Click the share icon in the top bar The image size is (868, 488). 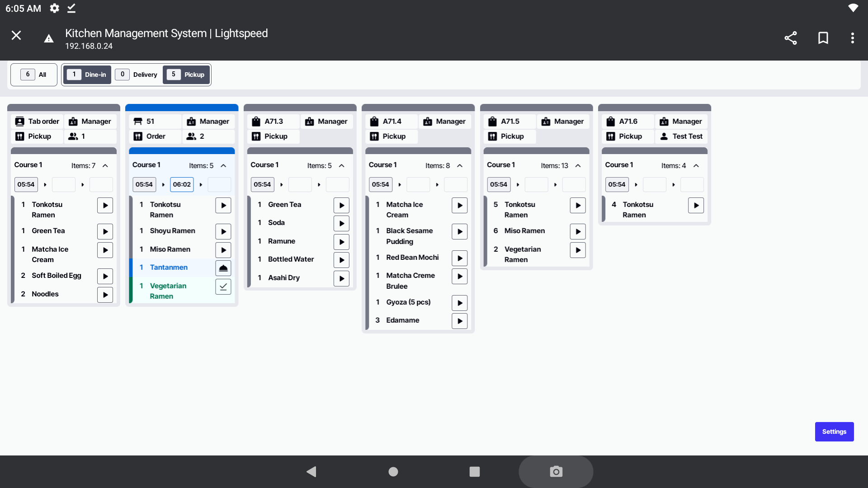pyautogui.click(x=790, y=38)
